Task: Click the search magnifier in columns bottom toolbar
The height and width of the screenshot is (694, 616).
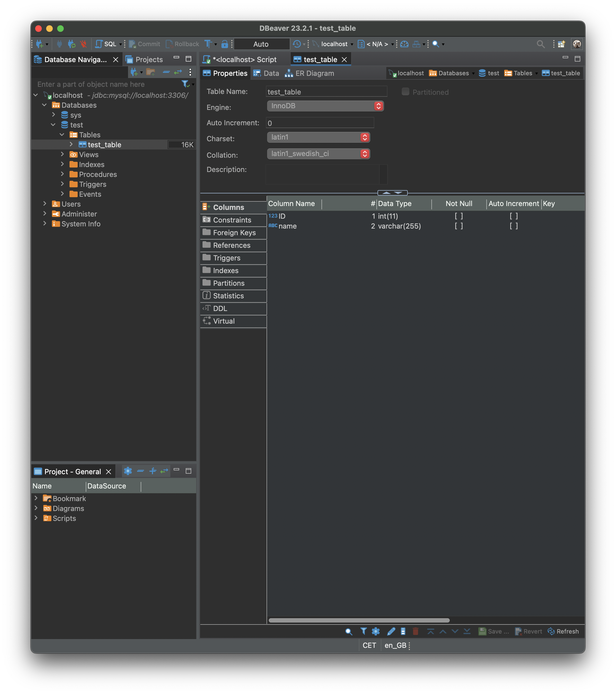Action: tap(348, 632)
